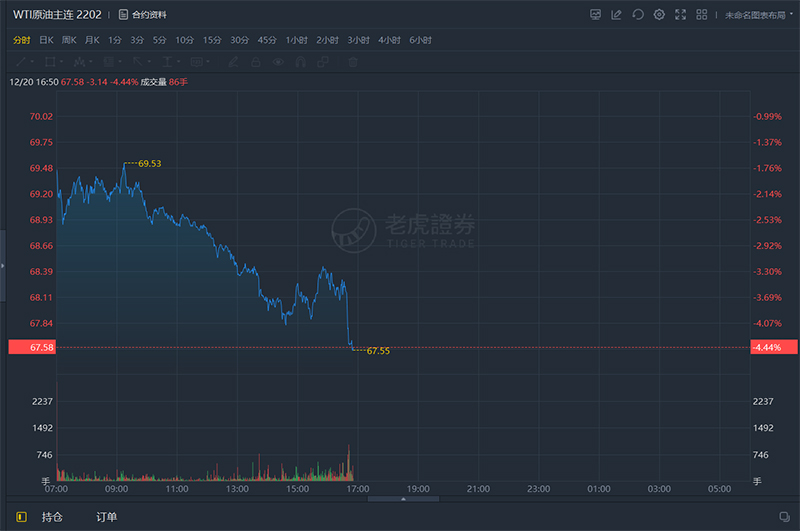Click the edit pencil icon in header
The width and height of the screenshot is (800, 531).
pos(616,15)
